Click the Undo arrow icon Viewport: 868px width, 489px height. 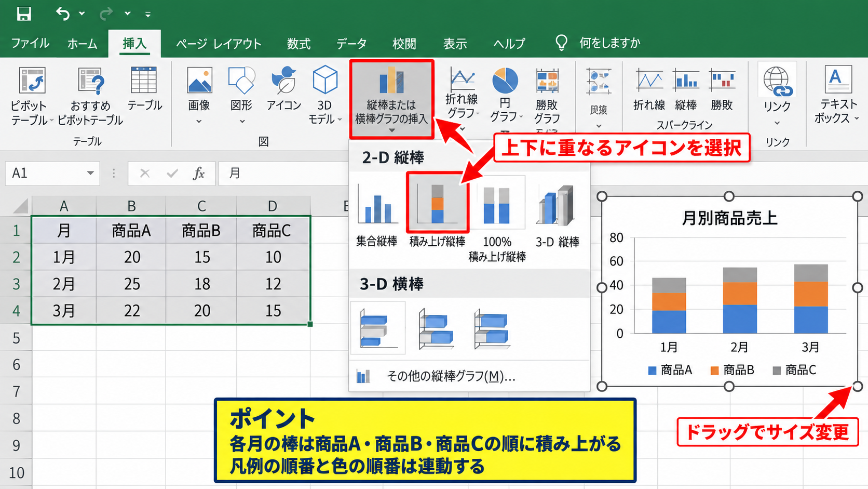63,14
